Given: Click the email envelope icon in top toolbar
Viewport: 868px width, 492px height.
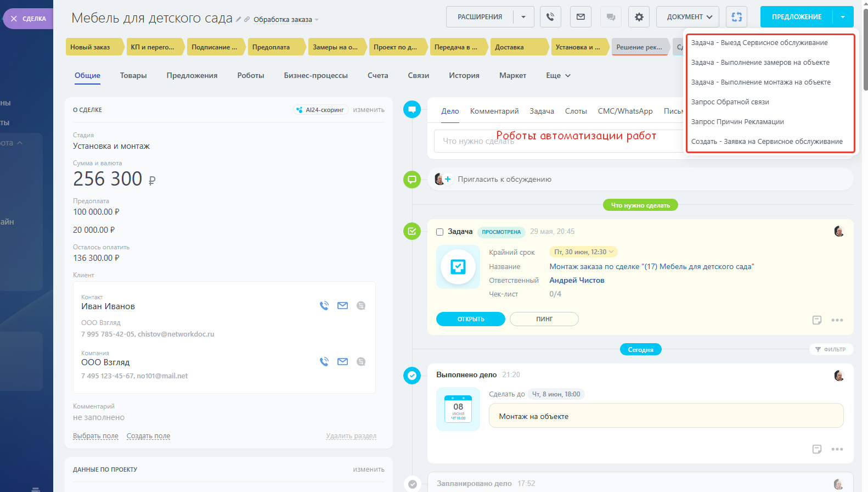Looking at the screenshot, I should 580,17.
